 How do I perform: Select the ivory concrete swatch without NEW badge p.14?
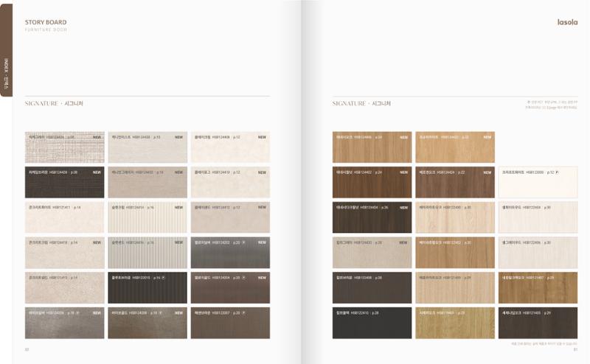click(x=65, y=217)
